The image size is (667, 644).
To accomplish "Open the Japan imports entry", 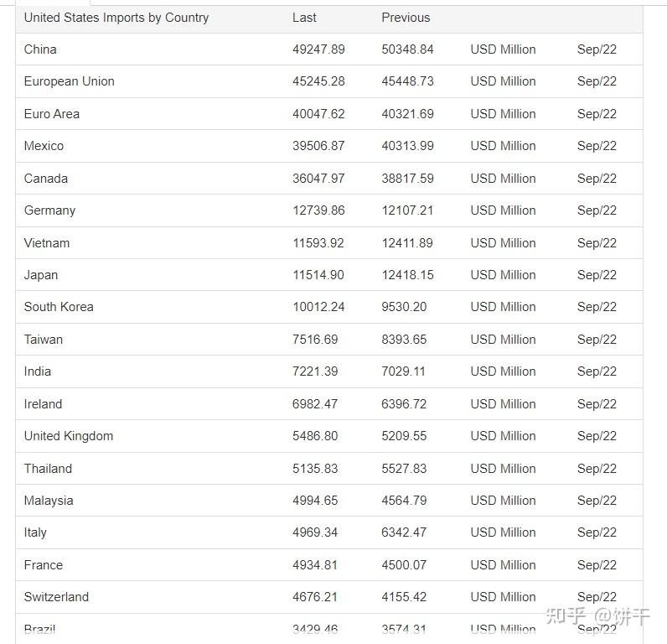I will coord(41,275).
